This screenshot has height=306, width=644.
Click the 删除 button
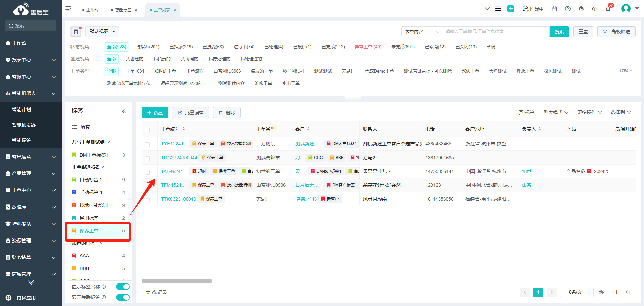click(x=227, y=113)
